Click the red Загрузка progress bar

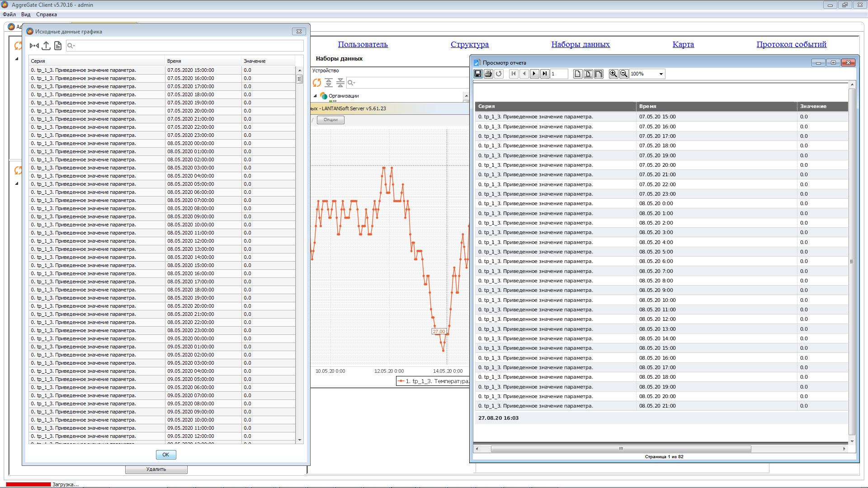[x=28, y=484]
